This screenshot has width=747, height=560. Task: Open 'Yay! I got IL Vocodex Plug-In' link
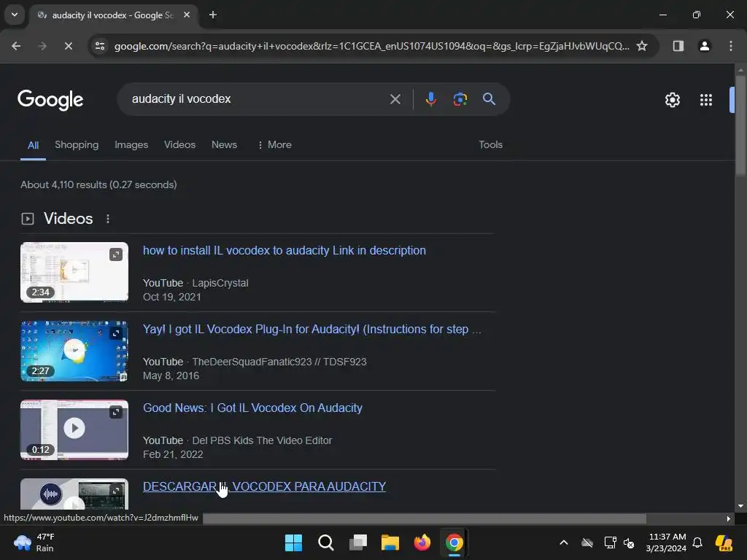(x=312, y=329)
